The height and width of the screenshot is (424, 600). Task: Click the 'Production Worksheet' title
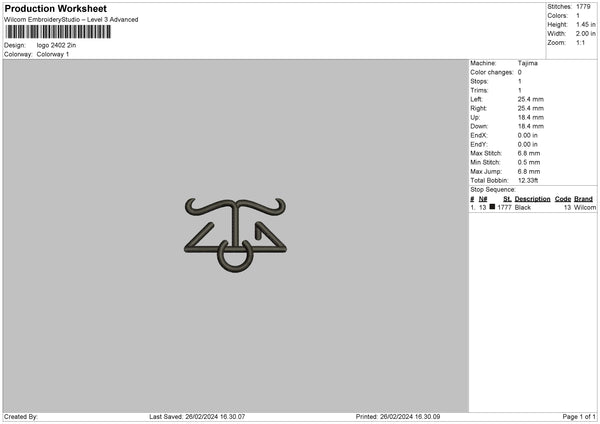[55, 8]
